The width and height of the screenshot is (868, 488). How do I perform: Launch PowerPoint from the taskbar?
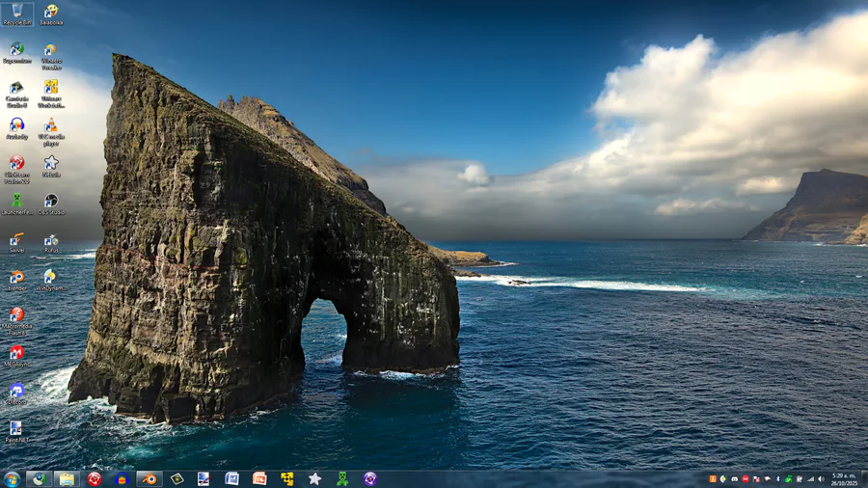click(x=259, y=478)
